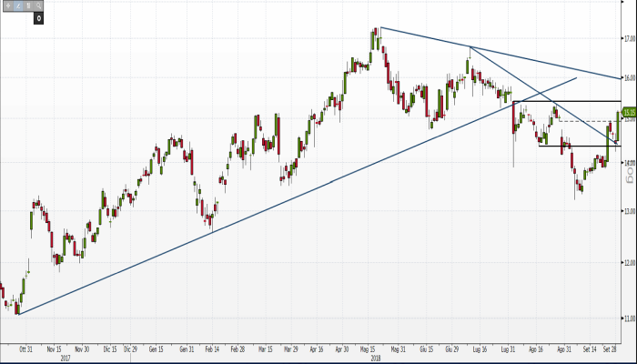Click the 14.00 price axis label

[x=628, y=162]
